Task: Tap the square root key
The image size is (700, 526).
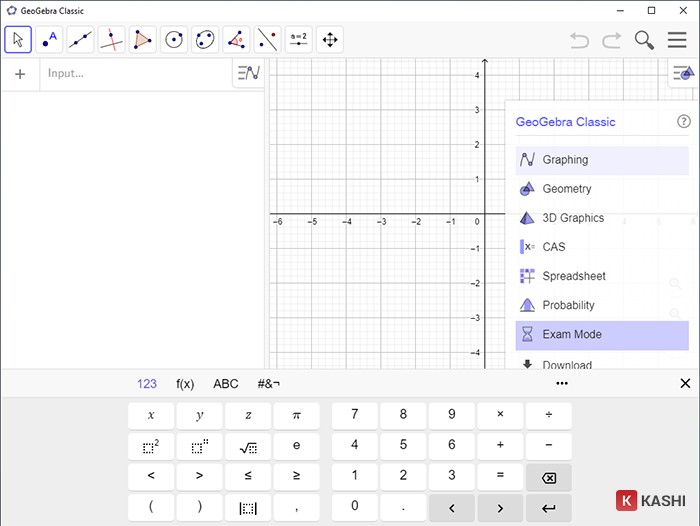Action: (248, 446)
